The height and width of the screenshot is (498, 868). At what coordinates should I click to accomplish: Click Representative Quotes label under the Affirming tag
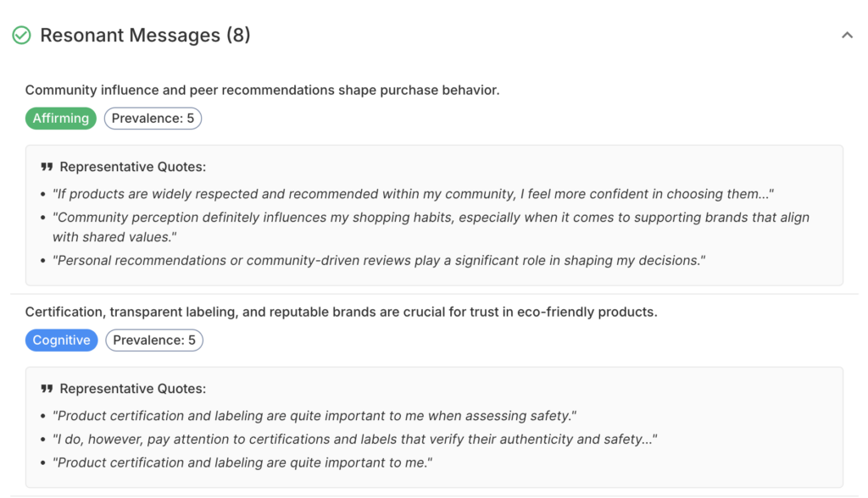[x=132, y=167]
